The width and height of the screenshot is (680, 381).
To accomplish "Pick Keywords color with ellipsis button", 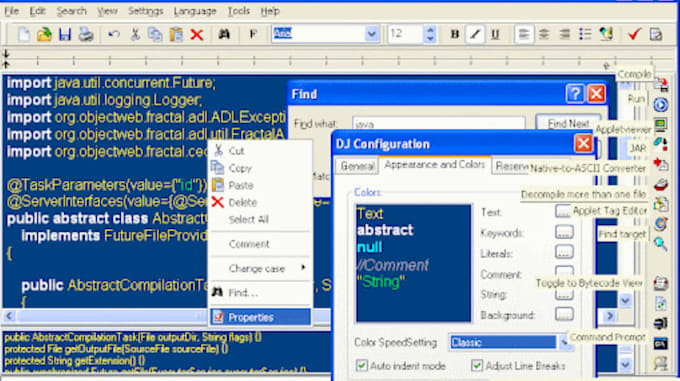I will point(564,232).
